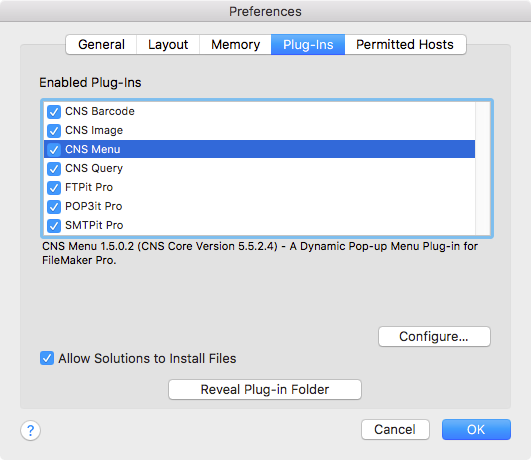Select the Plug-Ins tab
Image resolution: width=531 pixels, height=460 pixels.
click(x=308, y=44)
